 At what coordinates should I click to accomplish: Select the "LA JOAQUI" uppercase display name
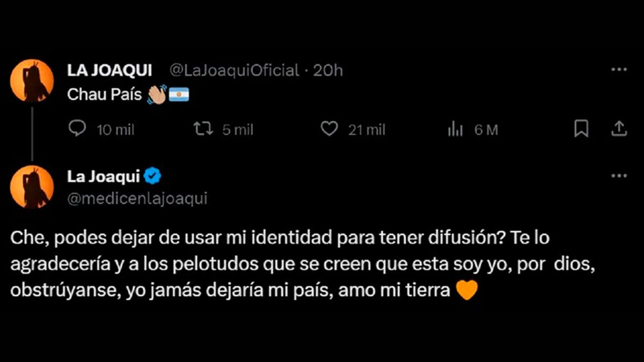tap(109, 70)
